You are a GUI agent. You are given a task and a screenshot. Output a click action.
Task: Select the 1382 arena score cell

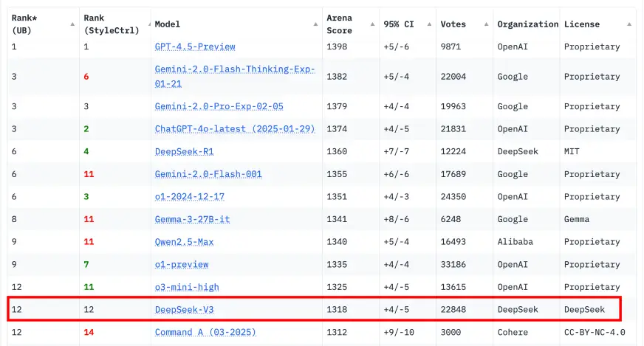point(337,76)
